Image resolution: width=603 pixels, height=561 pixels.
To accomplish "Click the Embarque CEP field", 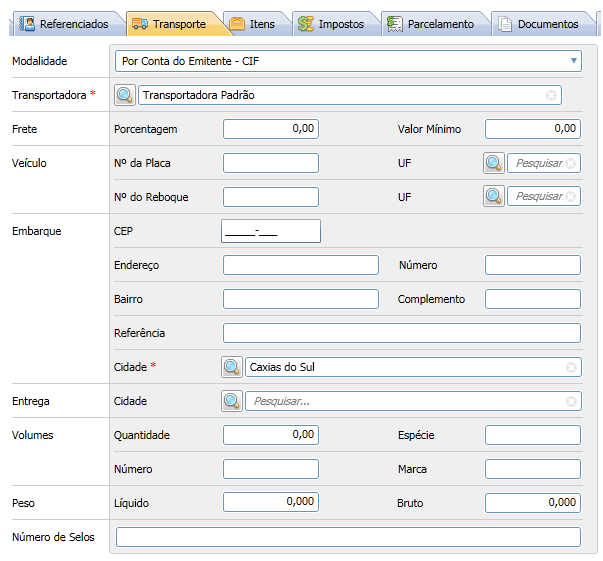I will point(271,231).
